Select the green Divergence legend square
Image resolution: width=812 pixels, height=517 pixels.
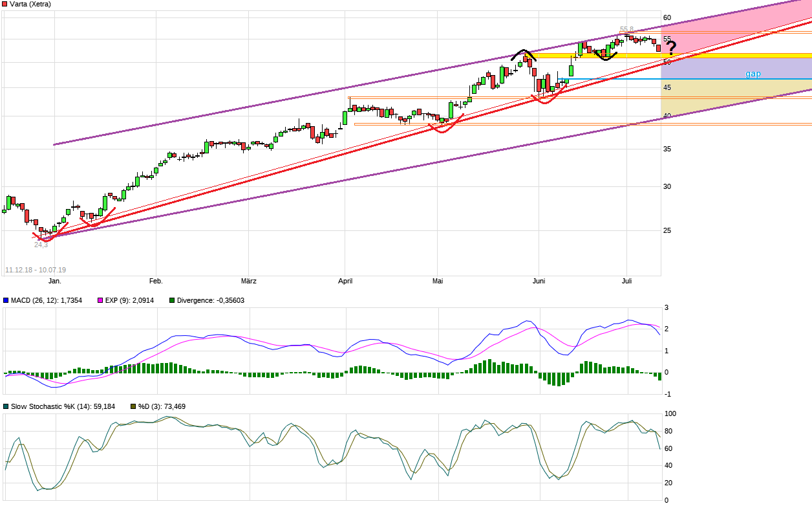pos(172,301)
